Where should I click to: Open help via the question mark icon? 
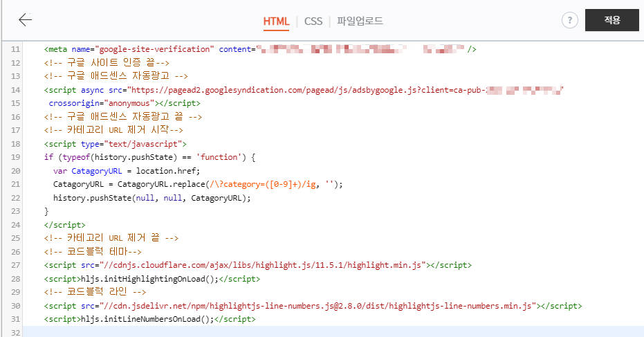pos(570,20)
